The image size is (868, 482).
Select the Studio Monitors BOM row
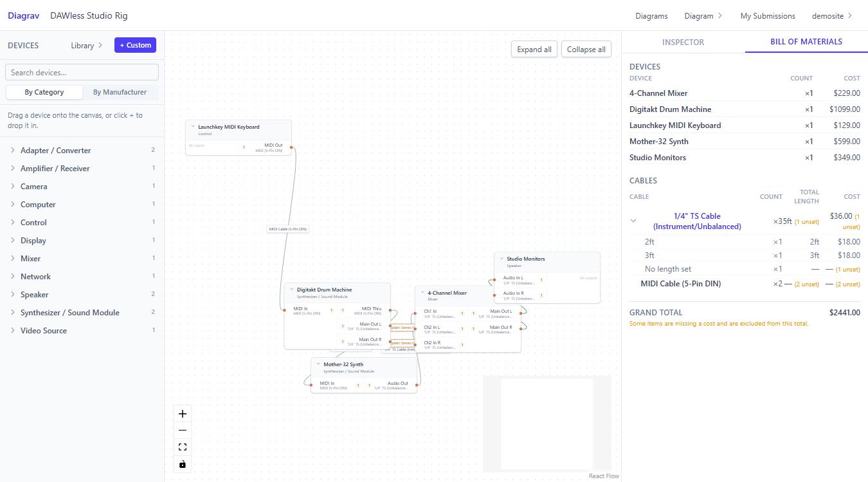click(x=745, y=158)
